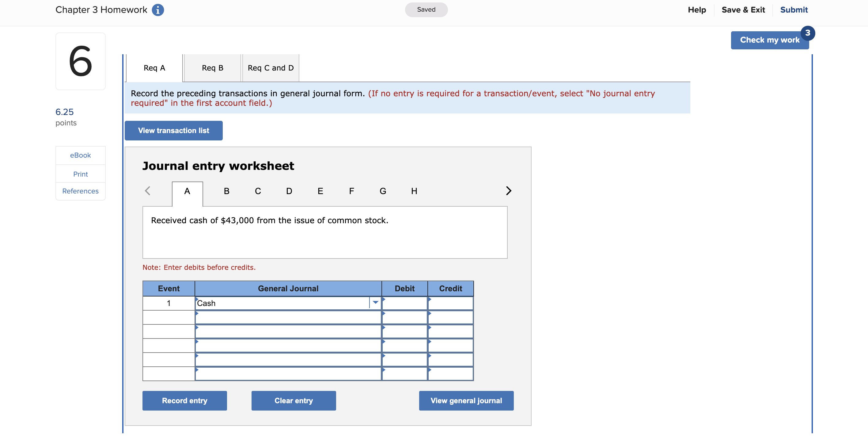Click the attempts badge showing number 3
Screen dimensions: 868x436
pos(807,33)
